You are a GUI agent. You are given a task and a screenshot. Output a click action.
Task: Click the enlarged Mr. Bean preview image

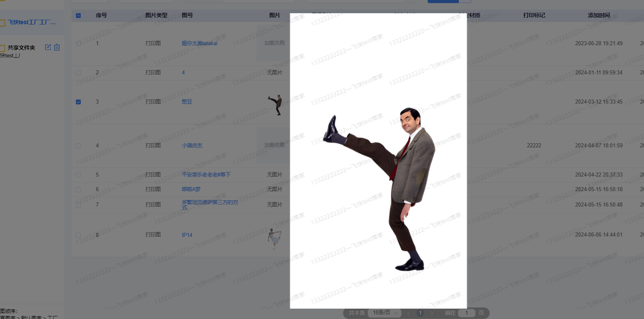tap(378, 161)
